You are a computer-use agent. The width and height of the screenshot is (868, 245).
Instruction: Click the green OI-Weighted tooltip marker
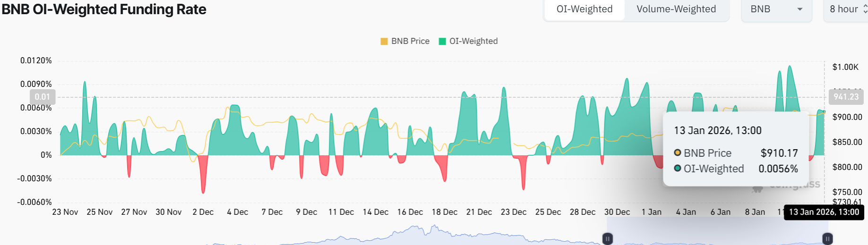click(x=677, y=168)
